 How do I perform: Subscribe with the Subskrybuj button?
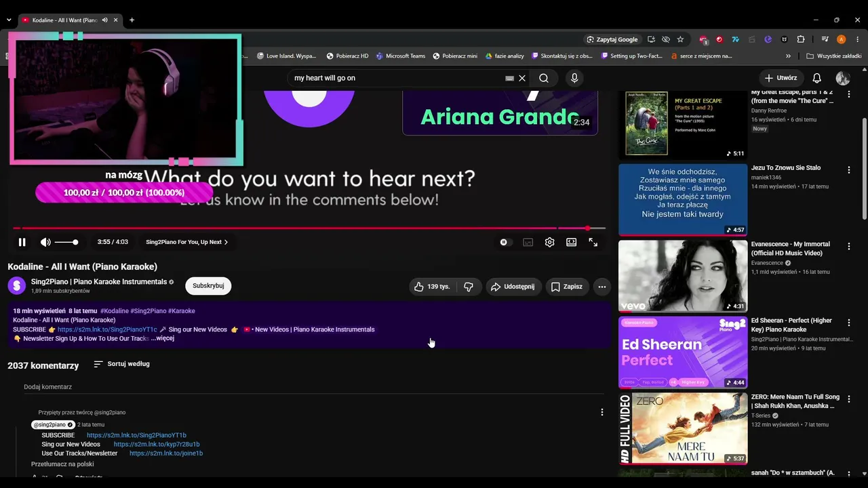208,286
